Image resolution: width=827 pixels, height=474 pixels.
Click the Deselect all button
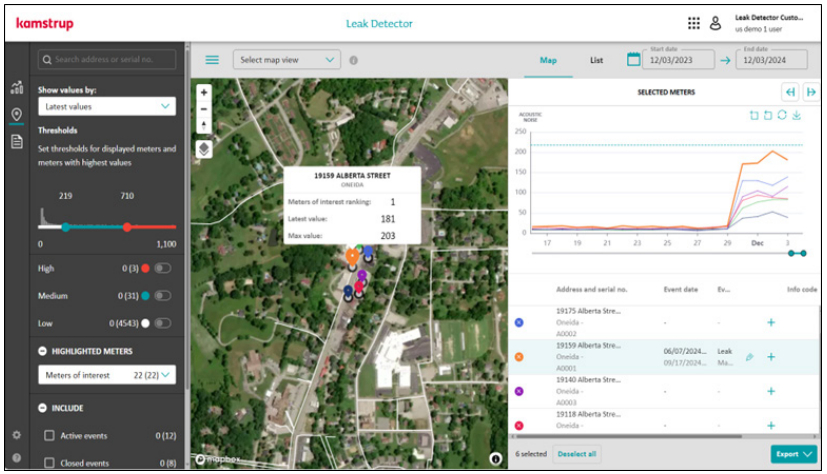coord(576,454)
